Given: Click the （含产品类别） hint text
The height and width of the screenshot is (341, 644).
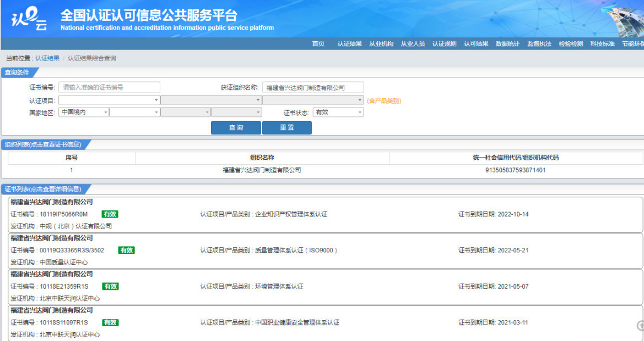Looking at the screenshot, I should (x=384, y=101).
